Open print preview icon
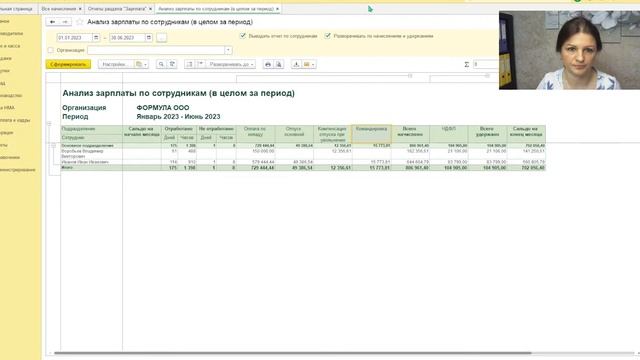 pyautogui.click(x=279, y=64)
